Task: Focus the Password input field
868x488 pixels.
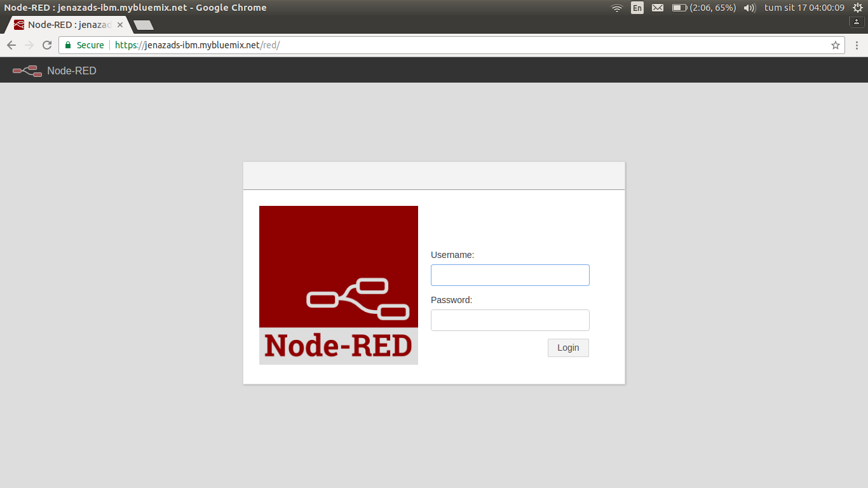Action: coord(510,320)
